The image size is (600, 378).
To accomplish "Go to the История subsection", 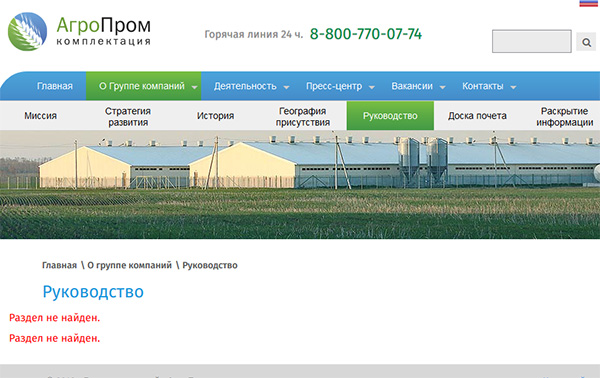I will pyautogui.click(x=215, y=116).
